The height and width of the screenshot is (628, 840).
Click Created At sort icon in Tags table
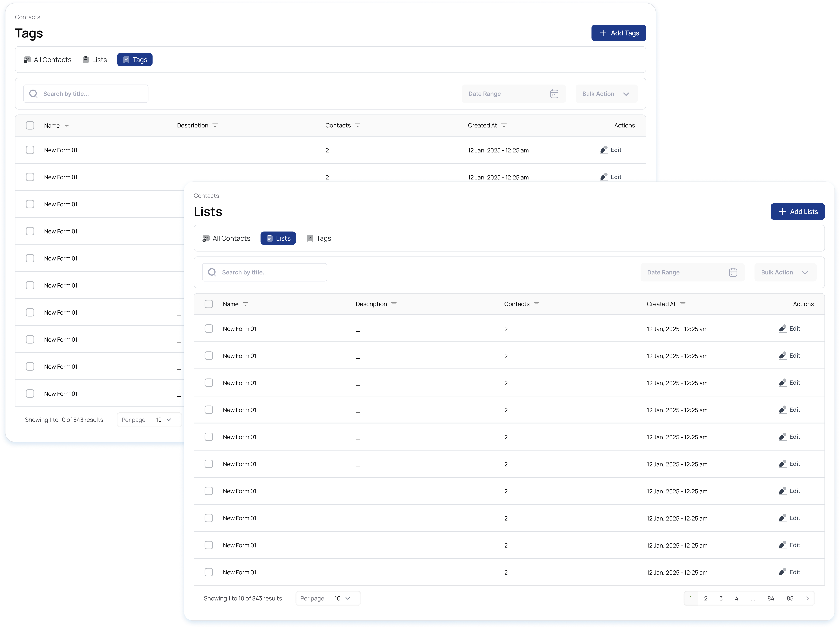tap(504, 125)
